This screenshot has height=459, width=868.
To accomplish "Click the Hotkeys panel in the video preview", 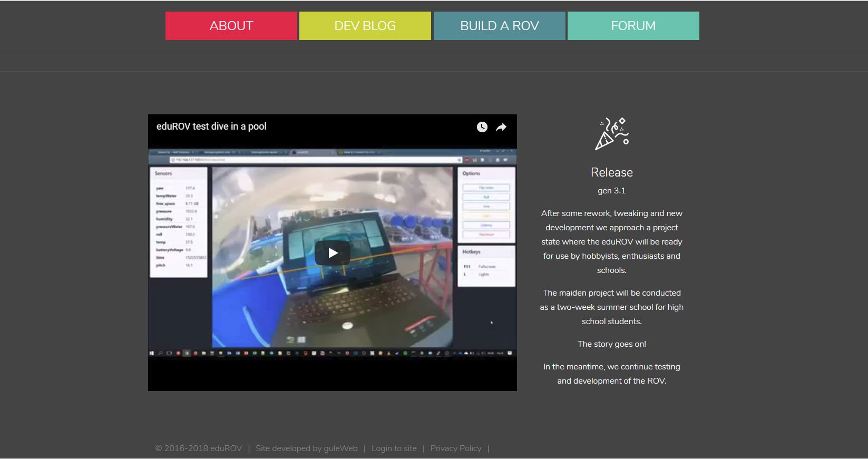I will [x=486, y=266].
